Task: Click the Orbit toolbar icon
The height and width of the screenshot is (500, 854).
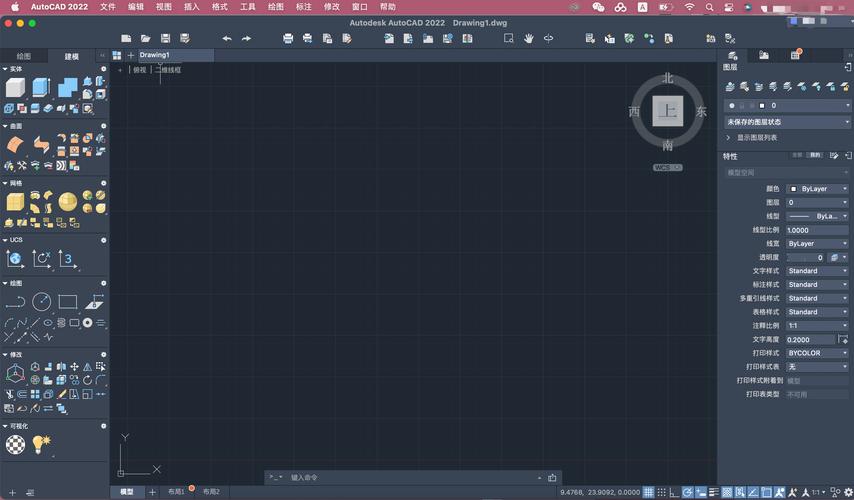Action: (548, 38)
